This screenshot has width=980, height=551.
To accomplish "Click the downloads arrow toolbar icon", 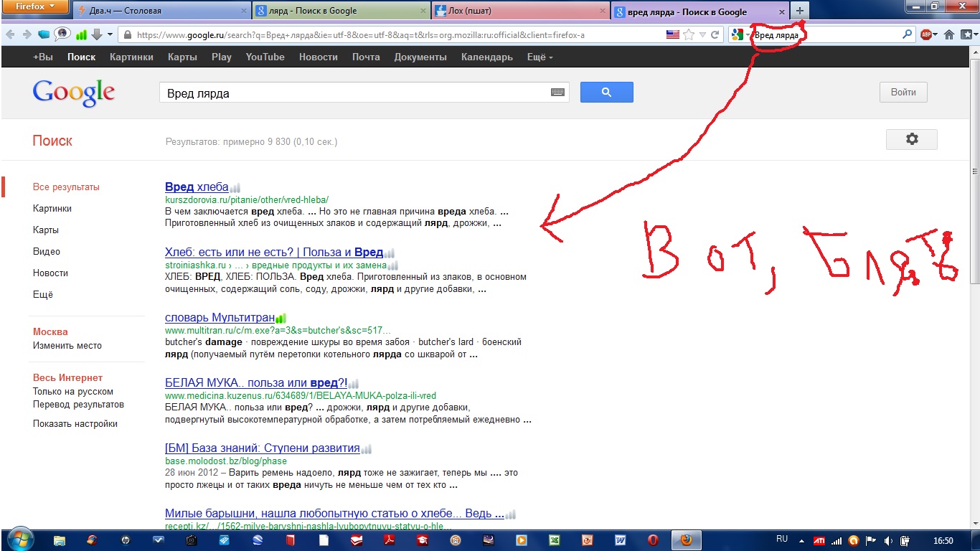I will coord(96,34).
